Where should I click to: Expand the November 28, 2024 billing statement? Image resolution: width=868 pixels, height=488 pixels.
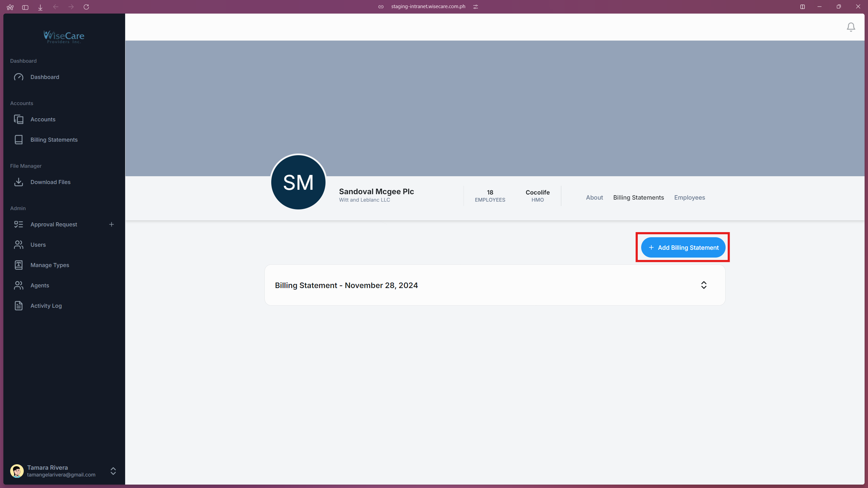704,285
